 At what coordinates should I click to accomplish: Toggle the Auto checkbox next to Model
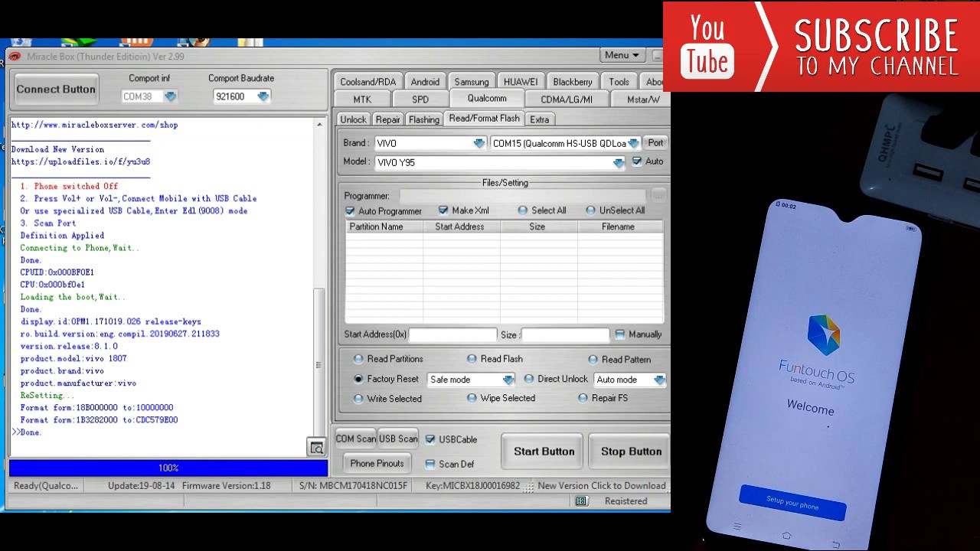636,161
